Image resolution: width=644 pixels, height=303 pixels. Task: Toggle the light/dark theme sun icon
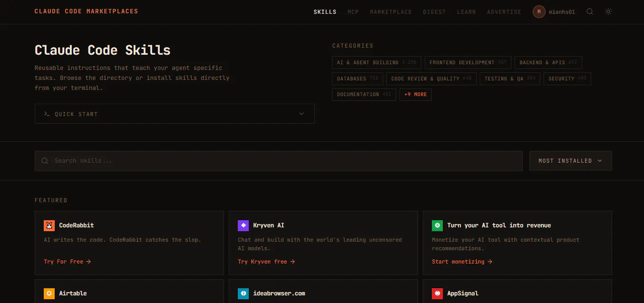click(608, 11)
